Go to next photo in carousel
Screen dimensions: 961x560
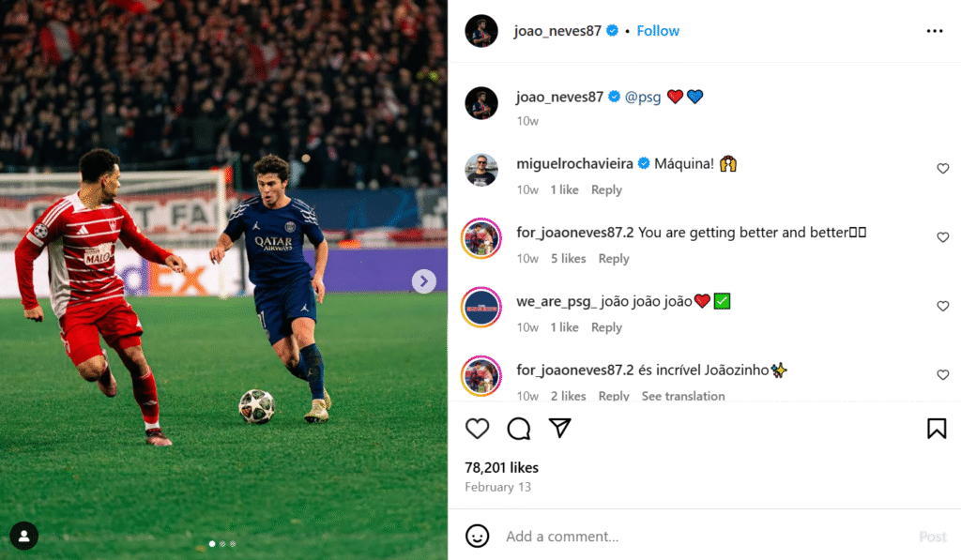tap(423, 280)
